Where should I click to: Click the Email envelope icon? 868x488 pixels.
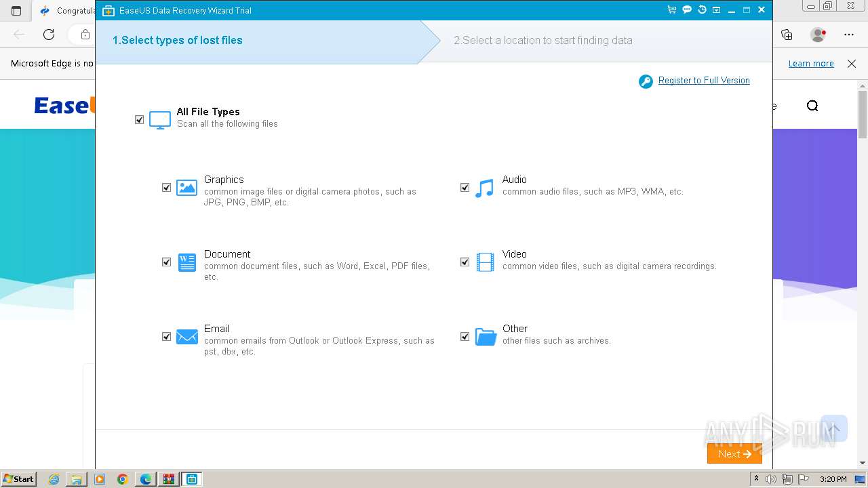tap(186, 337)
